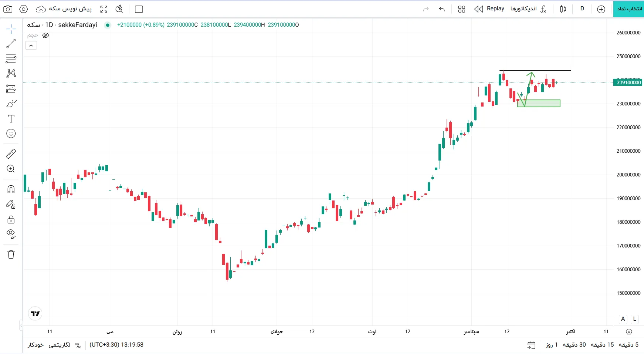Open chart settings hexagon icon
Image resolution: width=644 pixels, height=354 pixels.
pos(24,9)
